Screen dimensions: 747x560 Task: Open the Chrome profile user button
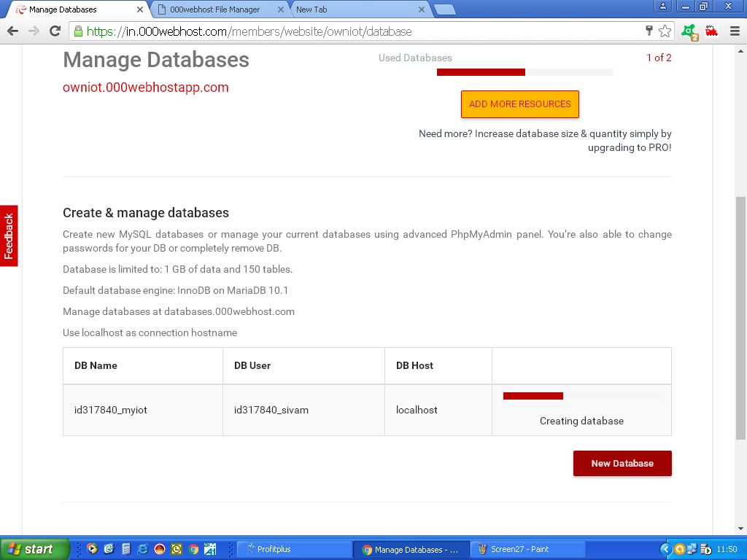tap(662, 6)
